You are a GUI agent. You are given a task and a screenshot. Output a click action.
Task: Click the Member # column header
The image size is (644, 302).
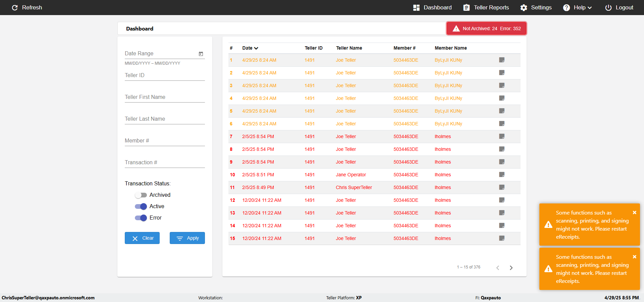click(405, 48)
